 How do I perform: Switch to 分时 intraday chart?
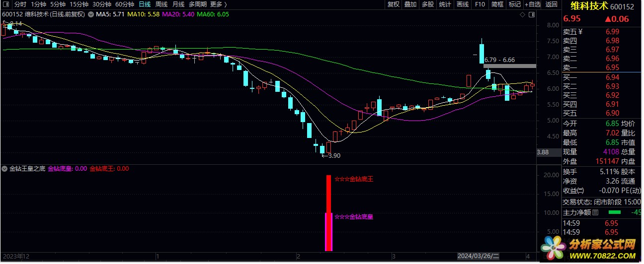[x=20, y=4]
